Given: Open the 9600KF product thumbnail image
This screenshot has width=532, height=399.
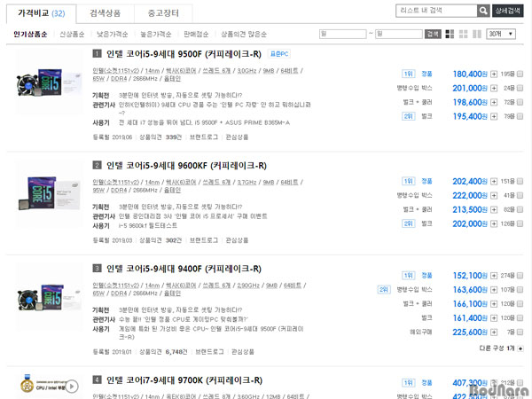Looking at the screenshot, I should pos(49,194).
